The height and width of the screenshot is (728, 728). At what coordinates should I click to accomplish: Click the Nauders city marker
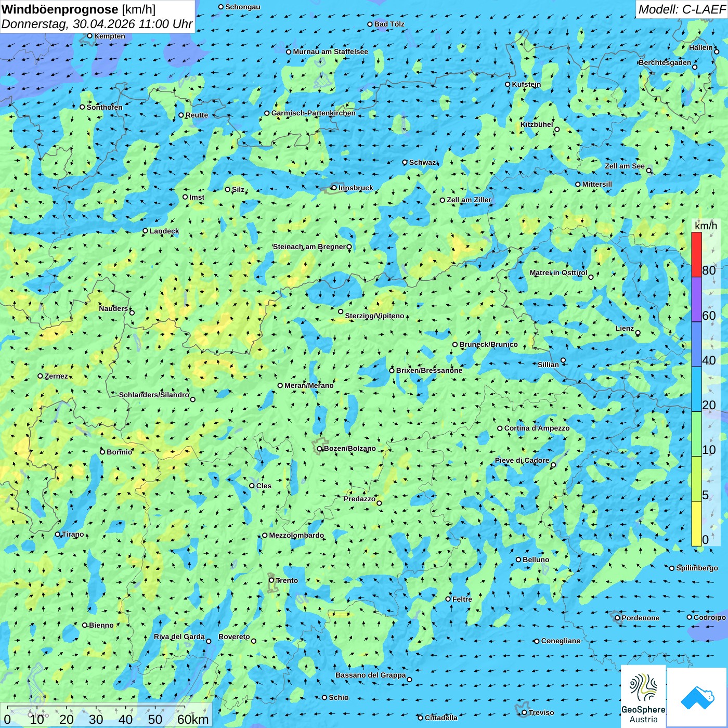point(132,313)
